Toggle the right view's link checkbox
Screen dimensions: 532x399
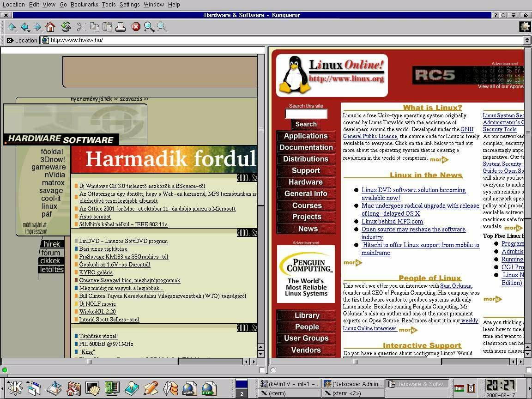tap(527, 370)
